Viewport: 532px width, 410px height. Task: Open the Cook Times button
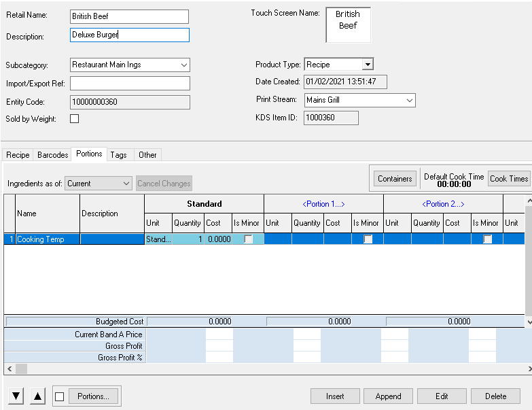click(508, 179)
